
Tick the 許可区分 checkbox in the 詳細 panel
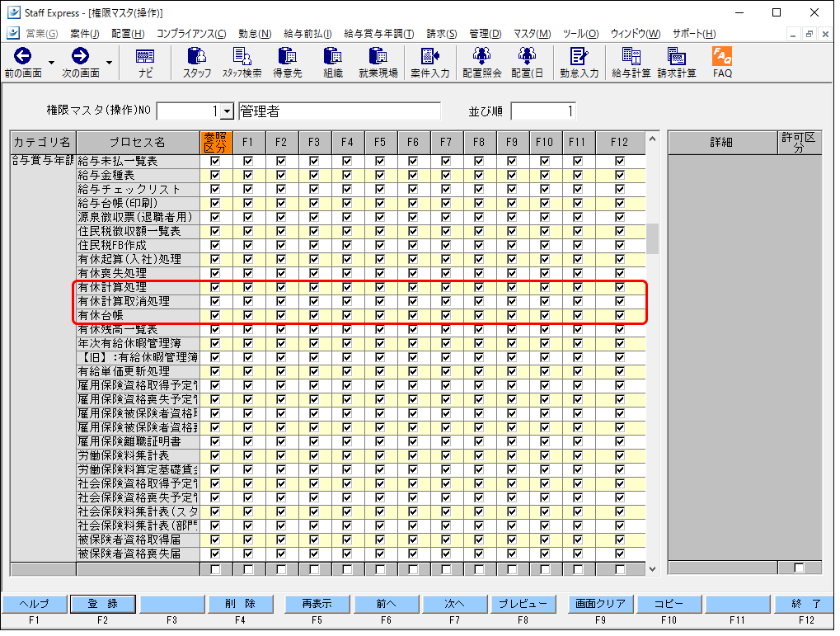tap(800, 568)
